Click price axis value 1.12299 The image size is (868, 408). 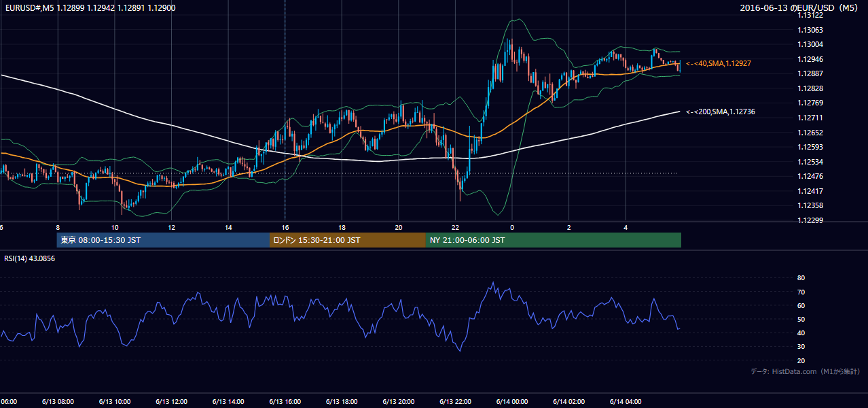pos(812,220)
